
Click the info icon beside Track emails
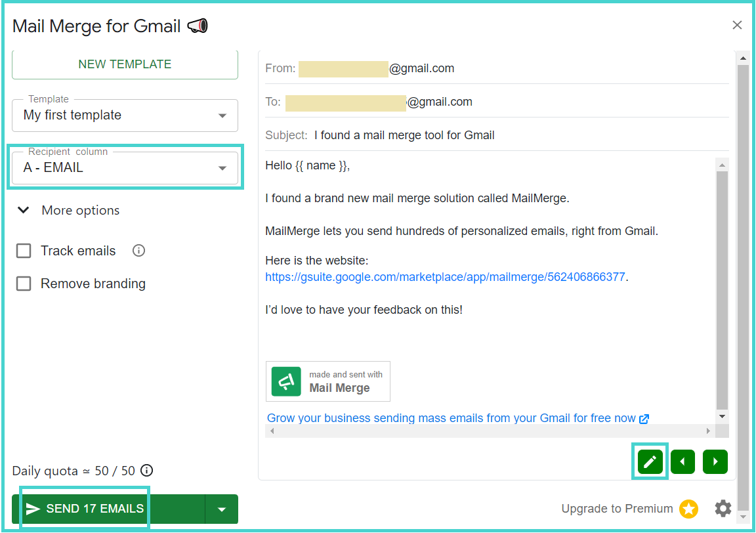[x=139, y=250]
